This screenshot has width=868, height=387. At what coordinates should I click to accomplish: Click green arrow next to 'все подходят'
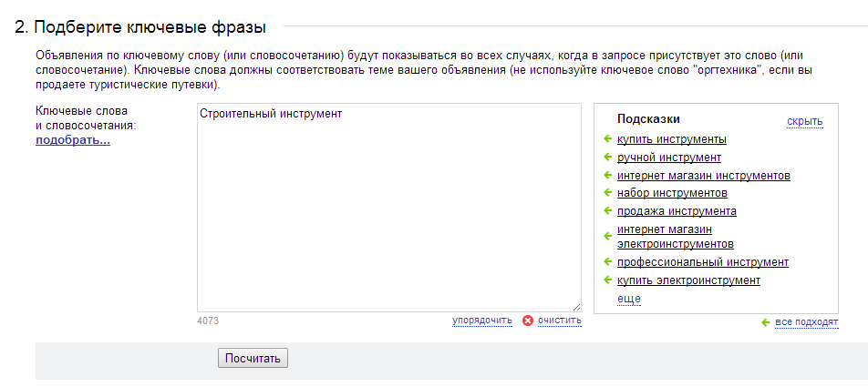coord(766,322)
